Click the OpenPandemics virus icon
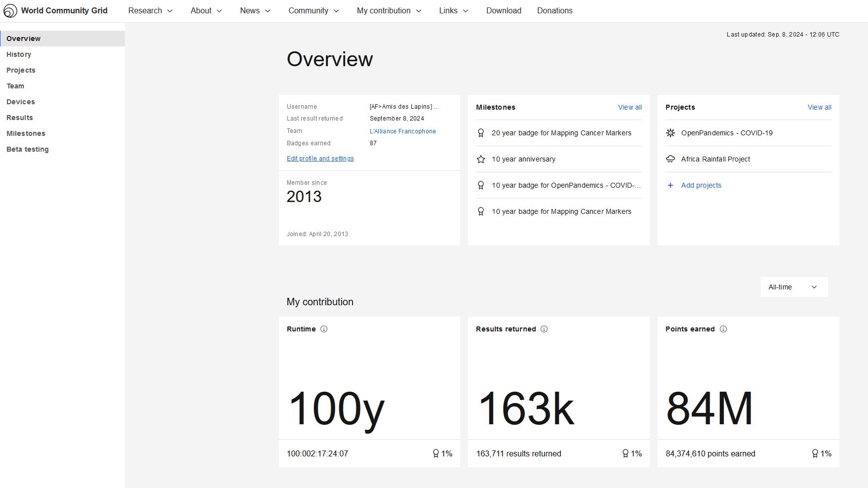The width and height of the screenshot is (868, 488). click(x=671, y=133)
